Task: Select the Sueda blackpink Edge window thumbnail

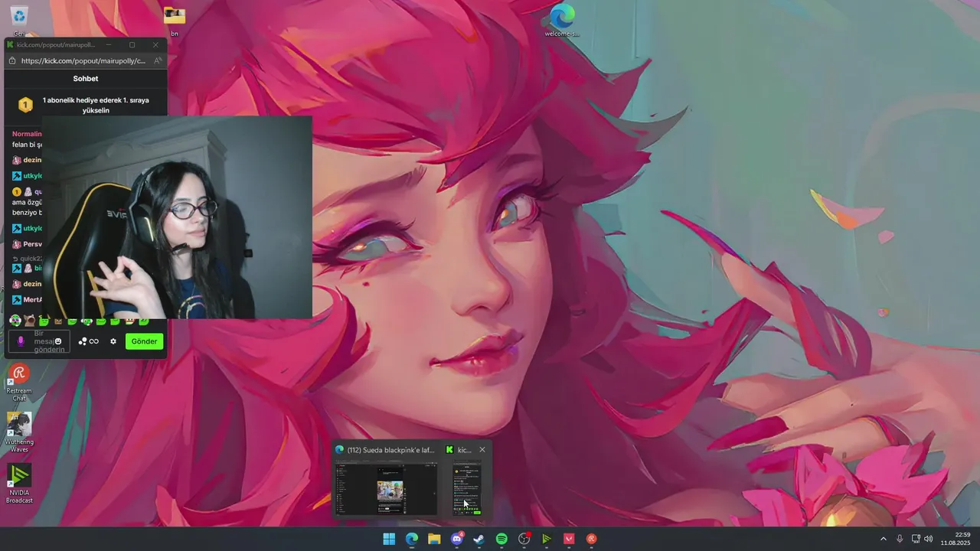Action: pos(387,488)
